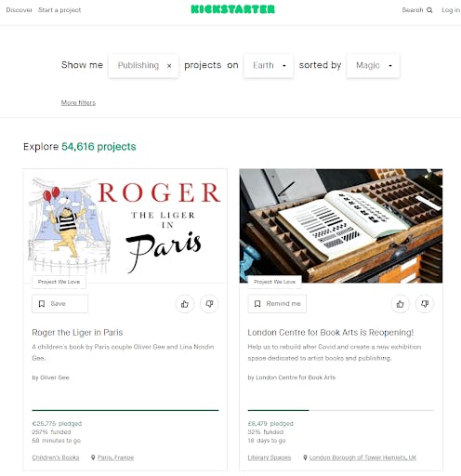This screenshot has height=476, width=461.
Task: Click Log in link
Action: tap(451, 10)
